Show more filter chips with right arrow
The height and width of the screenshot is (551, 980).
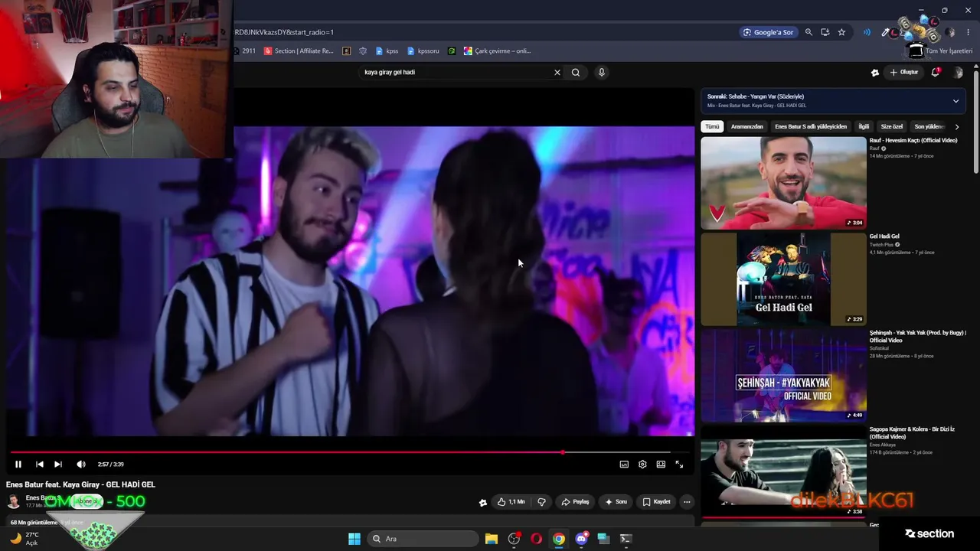point(956,126)
